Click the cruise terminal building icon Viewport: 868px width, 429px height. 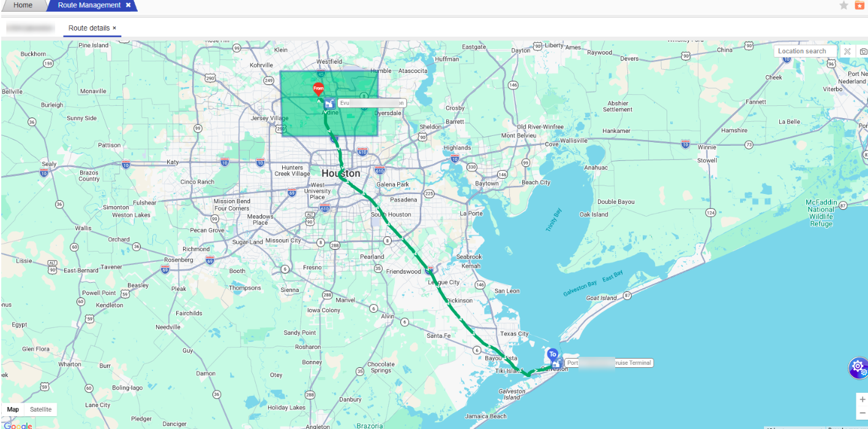coord(556,364)
